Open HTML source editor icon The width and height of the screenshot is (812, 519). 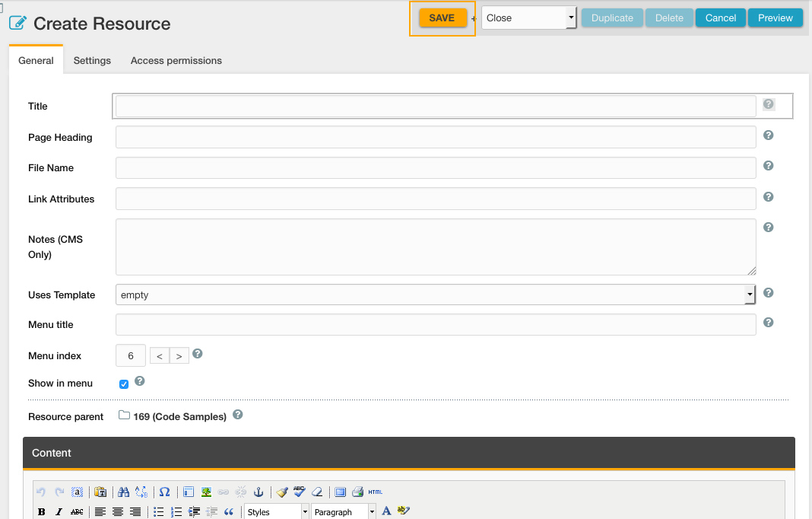click(376, 492)
